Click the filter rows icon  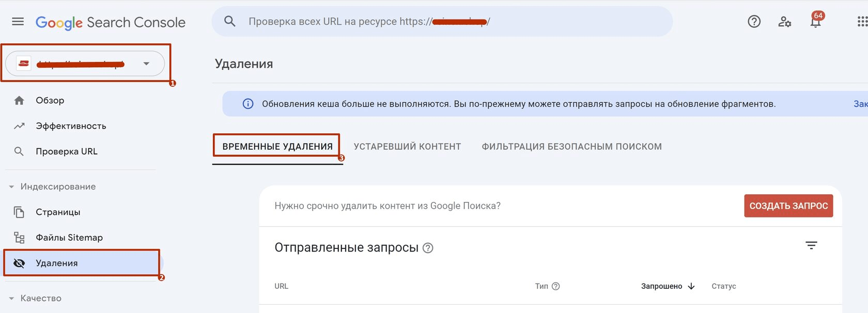pos(811,246)
